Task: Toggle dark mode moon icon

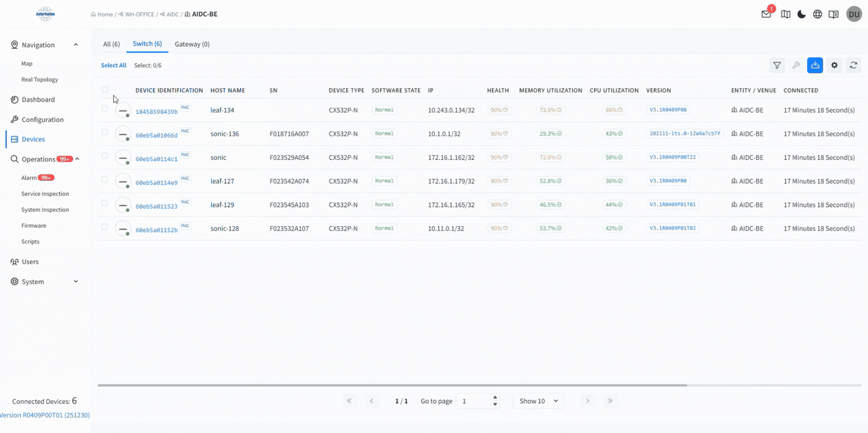Action: (802, 14)
